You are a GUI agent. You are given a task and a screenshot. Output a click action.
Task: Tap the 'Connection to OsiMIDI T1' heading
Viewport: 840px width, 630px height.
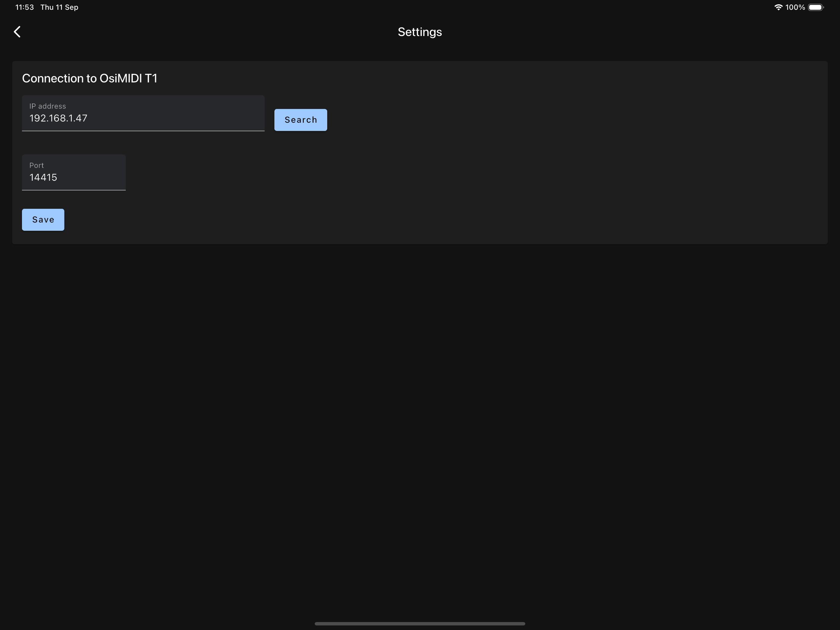tap(90, 78)
